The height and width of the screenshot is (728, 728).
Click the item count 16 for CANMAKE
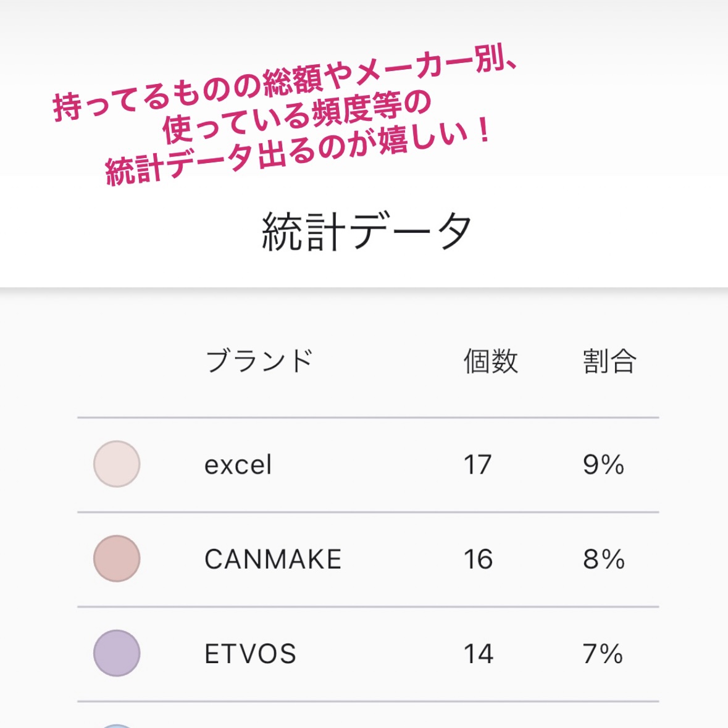pyautogui.click(x=478, y=559)
